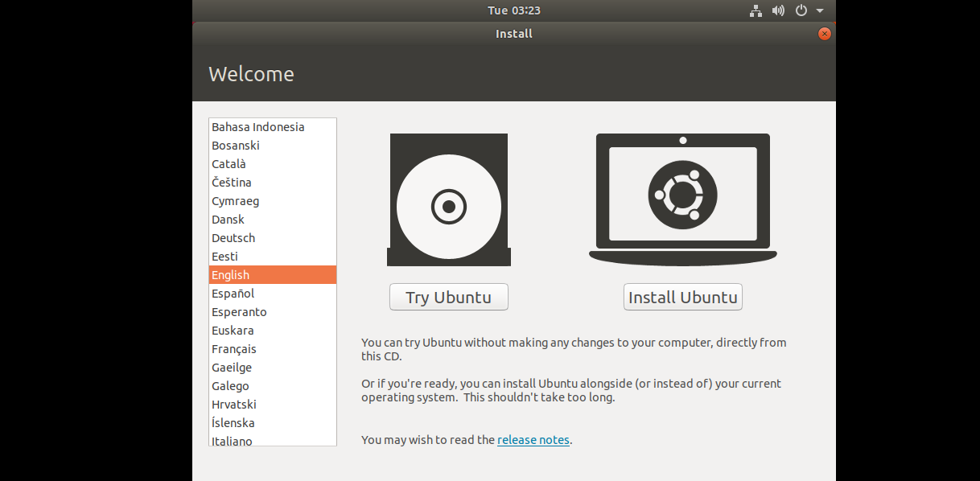Open the volume speaker icon in top bar

778,10
